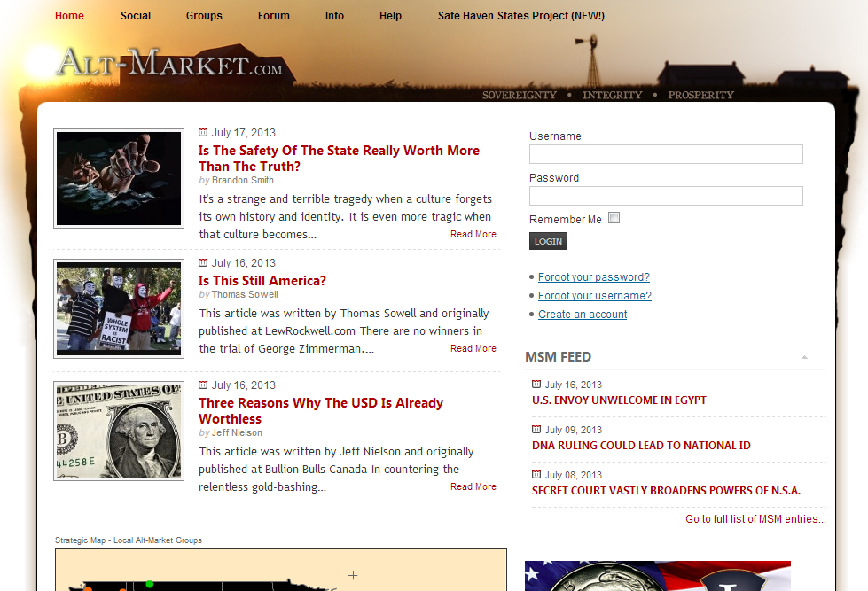This screenshot has width=868, height=591.
Task: Click calendar icon next to July 08, 2013
Action: (536, 475)
